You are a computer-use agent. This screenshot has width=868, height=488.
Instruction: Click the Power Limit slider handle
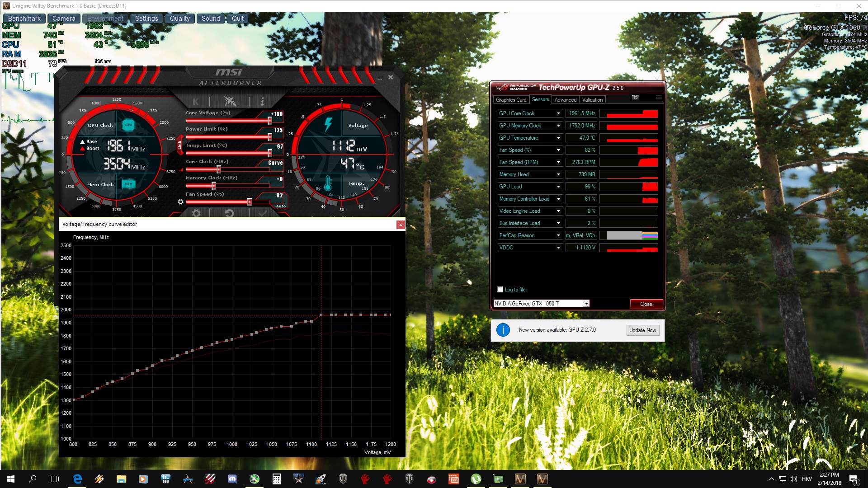click(270, 137)
